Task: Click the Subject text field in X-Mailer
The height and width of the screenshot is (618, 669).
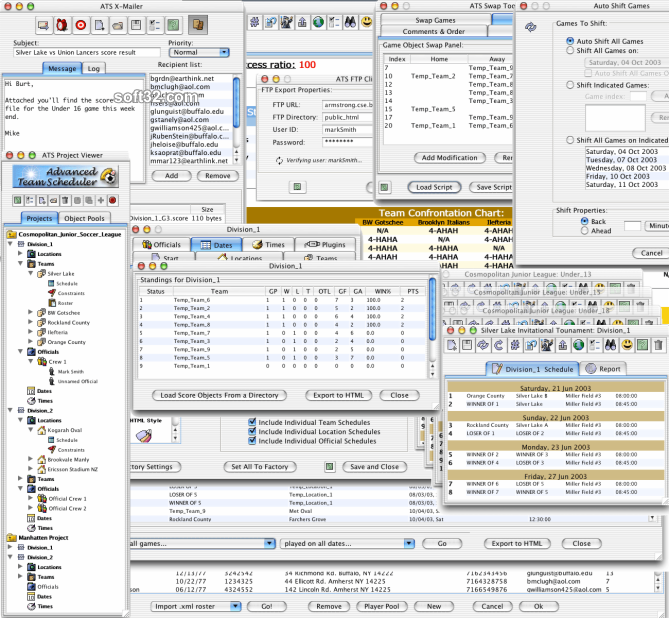Action: pos(87,52)
